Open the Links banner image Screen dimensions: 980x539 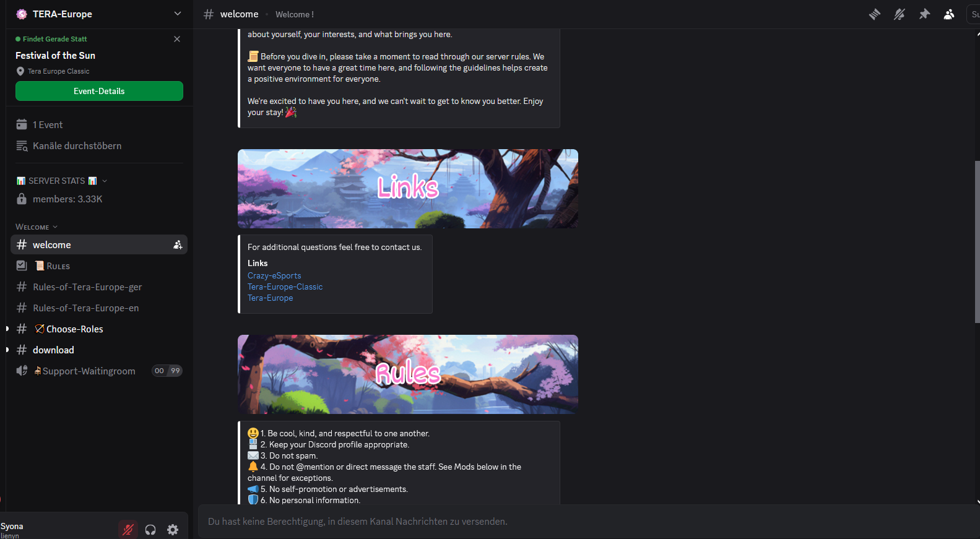coord(408,189)
